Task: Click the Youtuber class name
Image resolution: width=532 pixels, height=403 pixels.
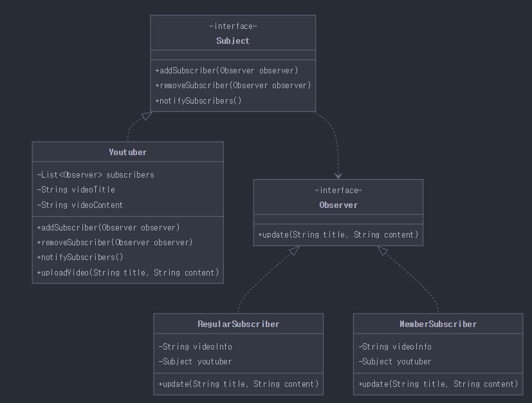Action: 127,152
